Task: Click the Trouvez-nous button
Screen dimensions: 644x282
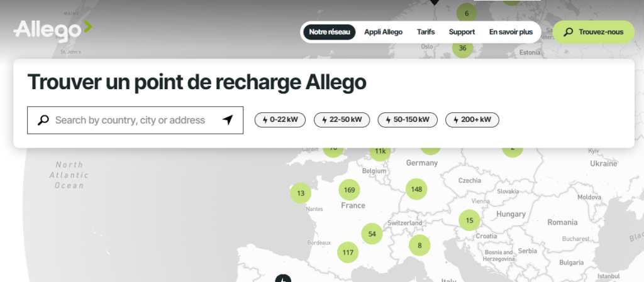Action: pyautogui.click(x=594, y=32)
